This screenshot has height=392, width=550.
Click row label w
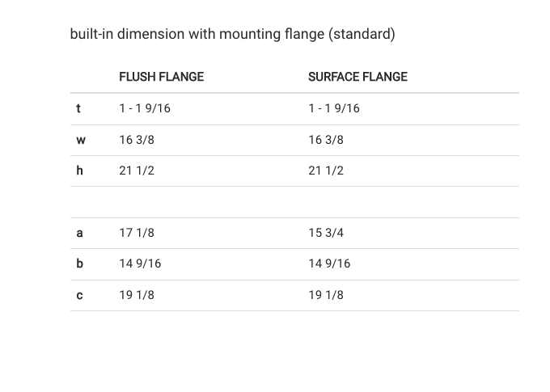pyautogui.click(x=81, y=140)
